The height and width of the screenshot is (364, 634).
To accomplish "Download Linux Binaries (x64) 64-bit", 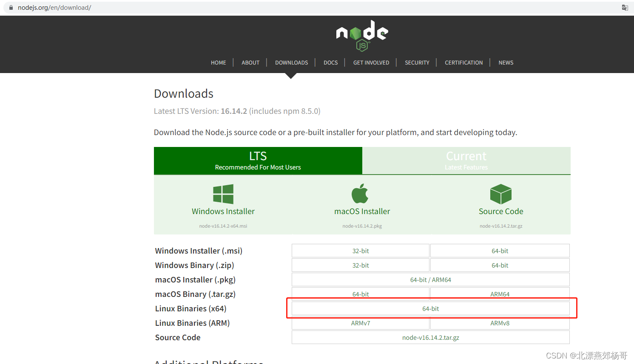I will (431, 308).
